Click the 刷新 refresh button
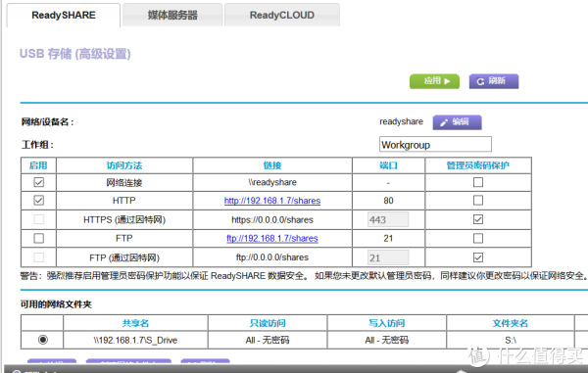Viewport: 588px width, 373px height. click(x=494, y=81)
